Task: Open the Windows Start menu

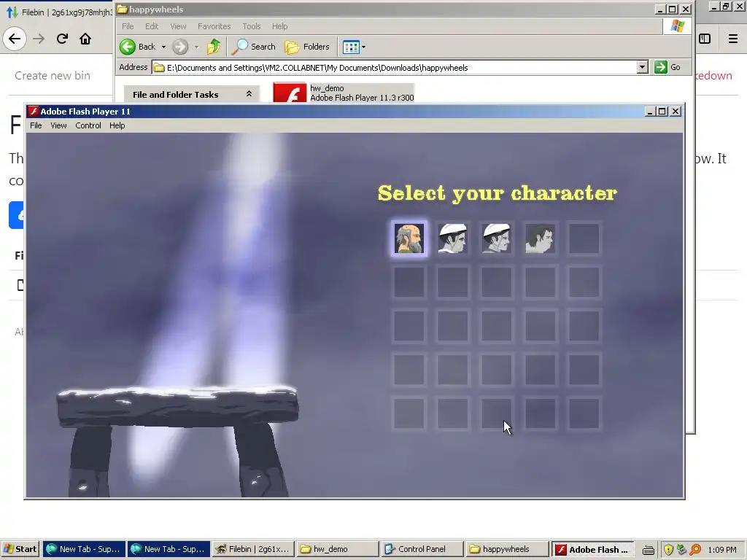Action: point(20,549)
